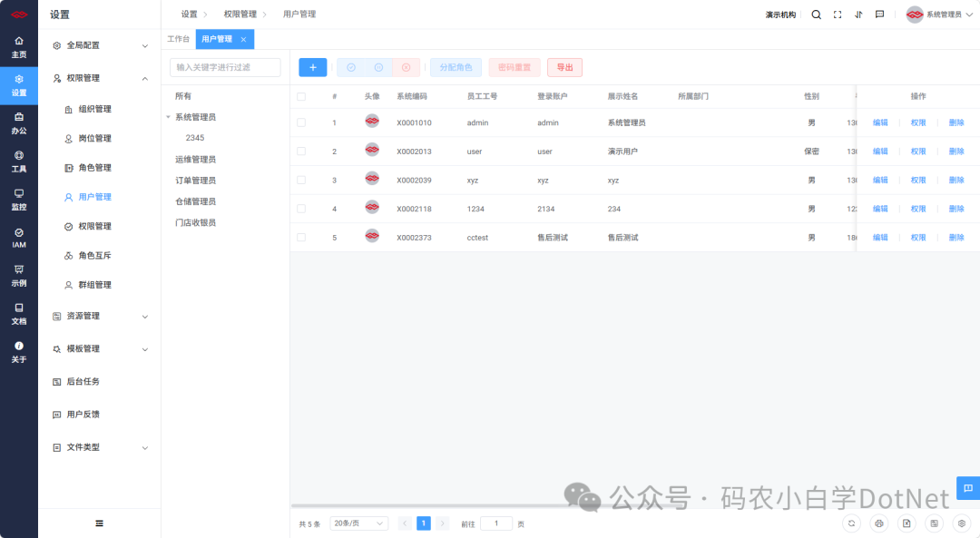Select 门店收银员 in role tree
Viewport: 980px width, 538px height.
(196, 223)
